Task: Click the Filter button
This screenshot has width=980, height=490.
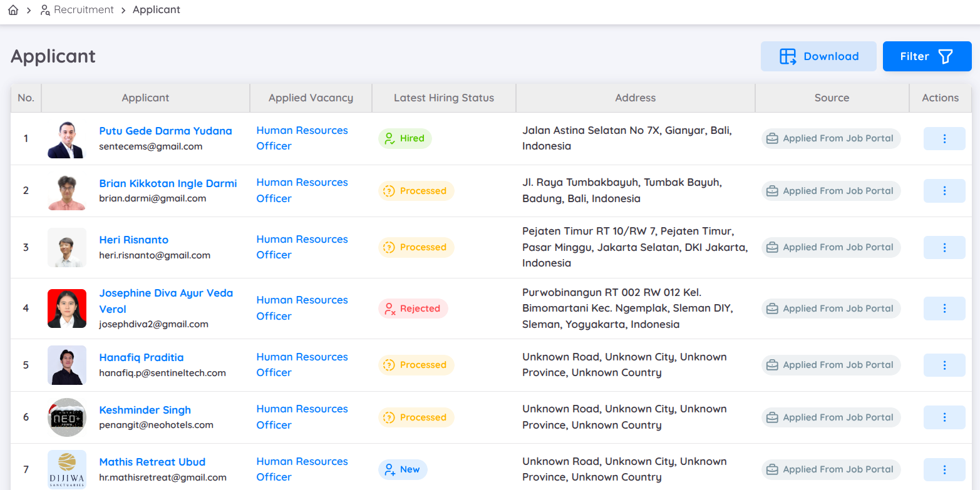Action: click(x=927, y=56)
